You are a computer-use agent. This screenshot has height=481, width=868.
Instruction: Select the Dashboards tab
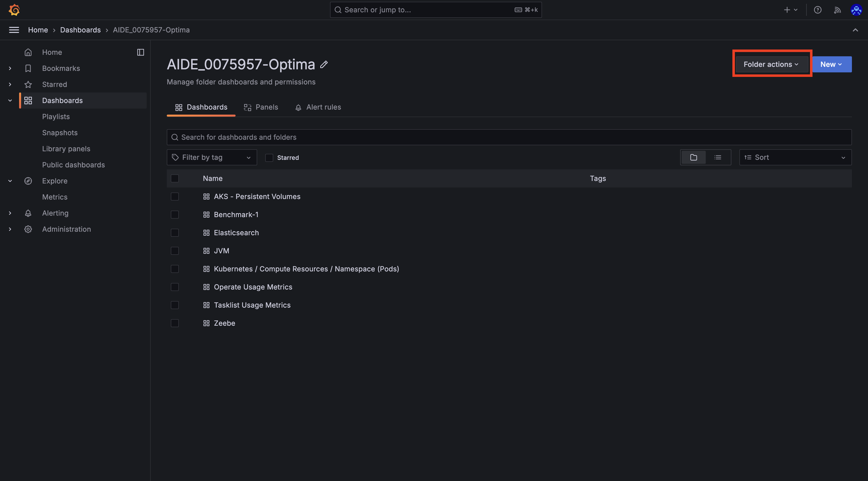pyautogui.click(x=201, y=107)
